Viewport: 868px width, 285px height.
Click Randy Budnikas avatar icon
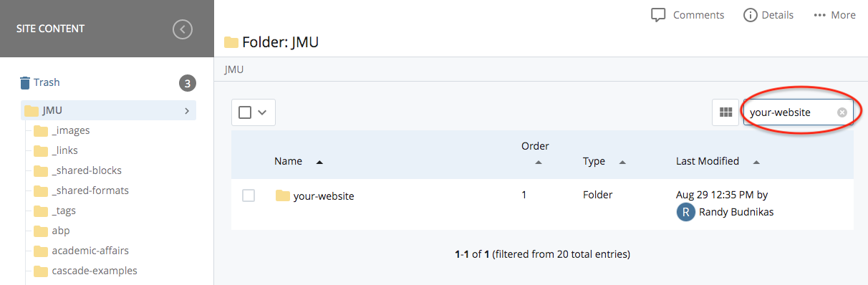(686, 212)
